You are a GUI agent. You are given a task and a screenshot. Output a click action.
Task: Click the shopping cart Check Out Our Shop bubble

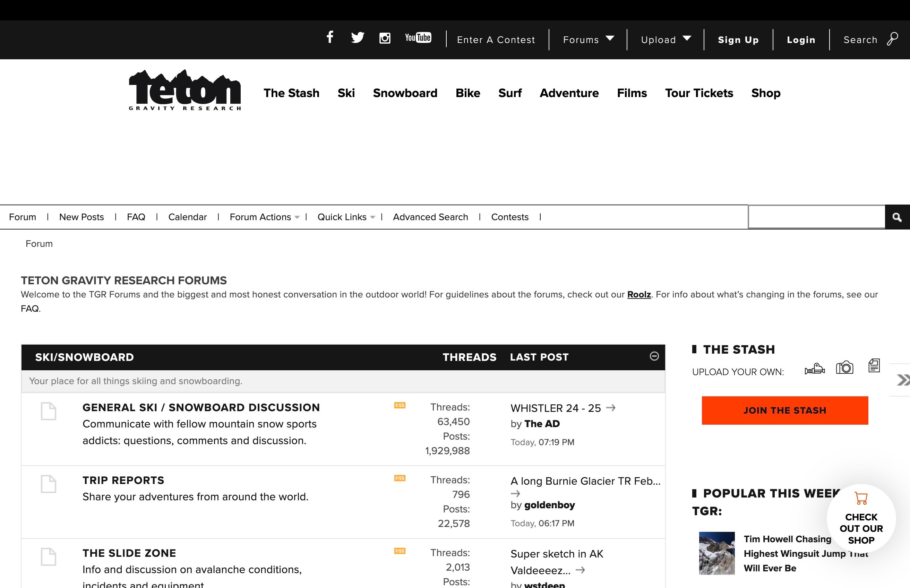(861, 519)
